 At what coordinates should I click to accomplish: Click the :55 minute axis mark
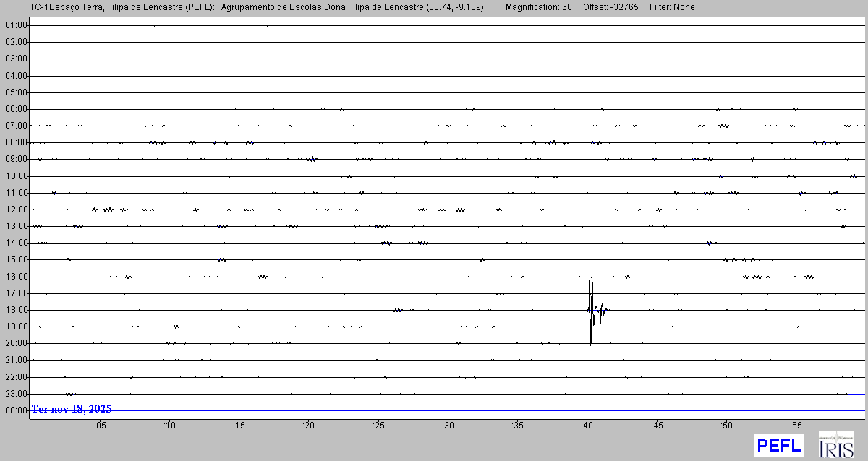796,425
